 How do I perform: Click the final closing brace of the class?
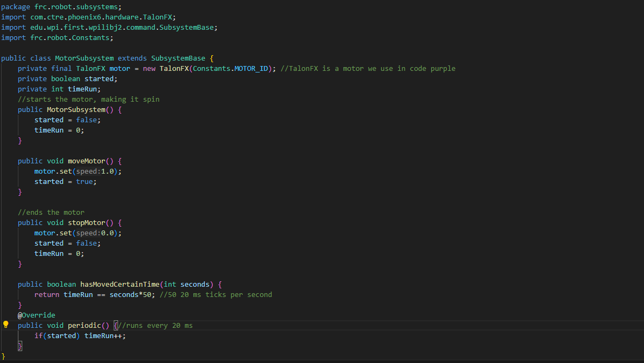click(x=3, y=357)
